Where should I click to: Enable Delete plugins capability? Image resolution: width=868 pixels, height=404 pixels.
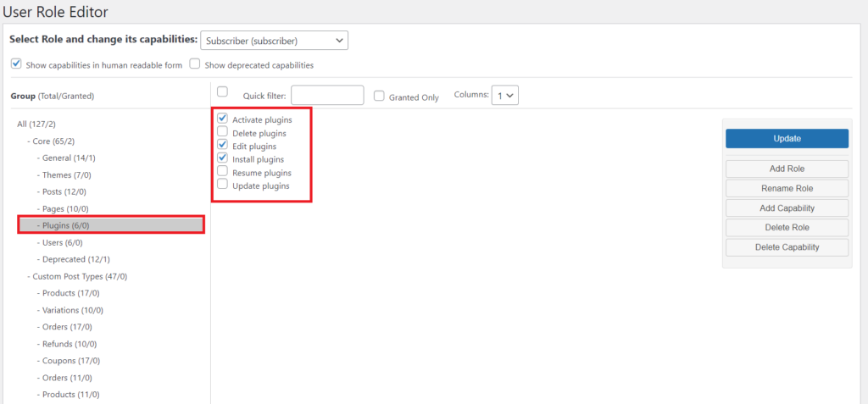tap(223, 132)
